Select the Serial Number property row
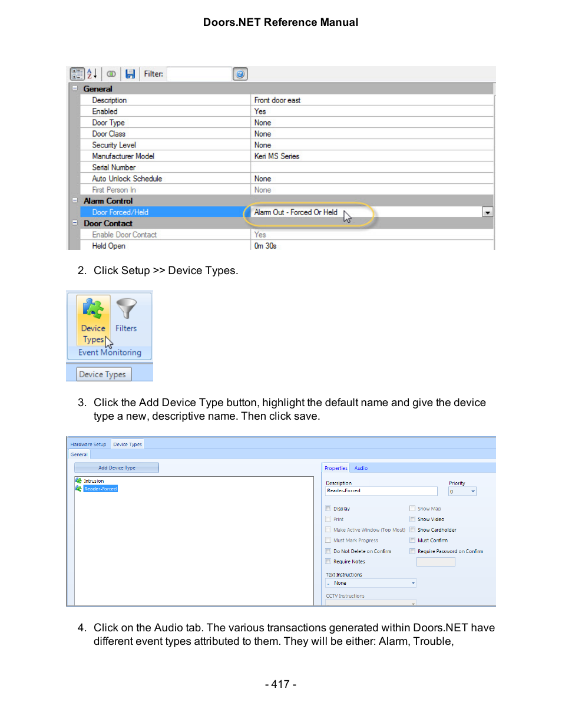The height and width of the screenshot is (728, 562). pyautogui.click(x=287, y=167)
